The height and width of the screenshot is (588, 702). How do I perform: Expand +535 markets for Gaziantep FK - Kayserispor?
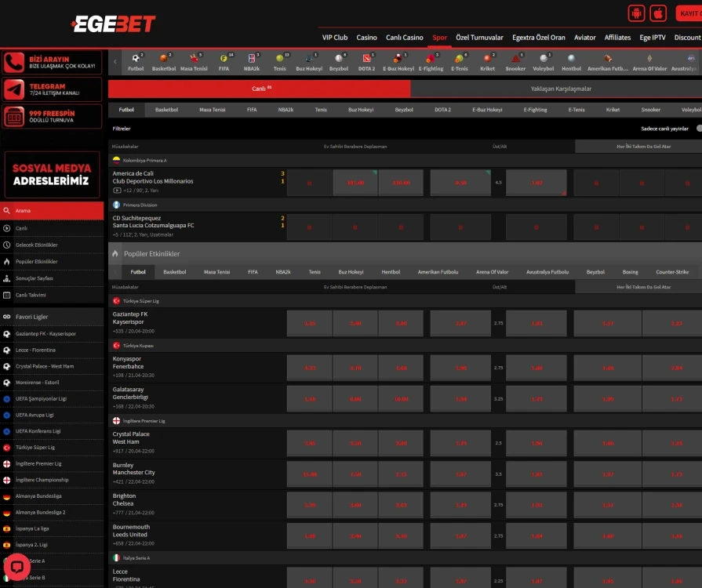(118, 331)
